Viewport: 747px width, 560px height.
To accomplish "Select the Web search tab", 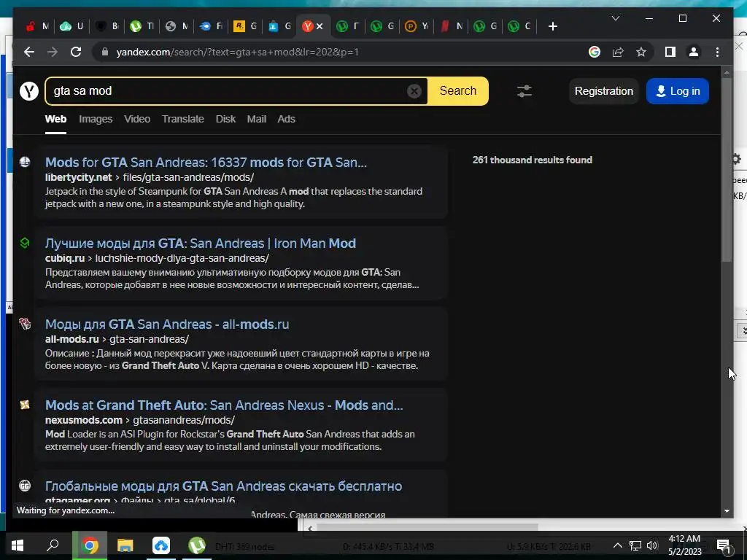I will [55, 119].
